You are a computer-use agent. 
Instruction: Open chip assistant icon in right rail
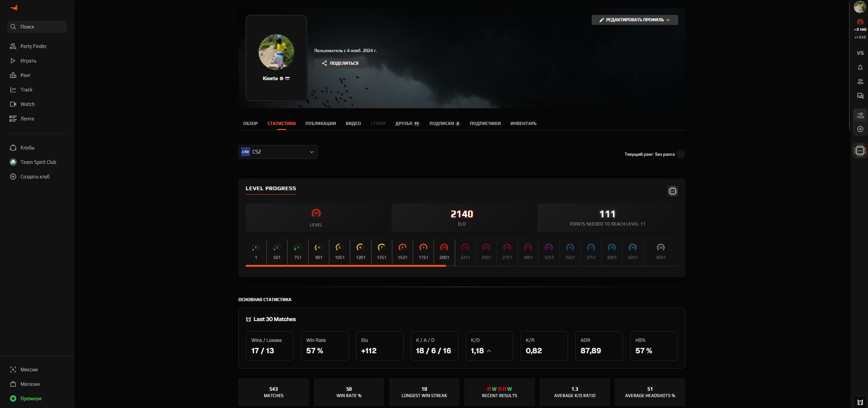click(x=859, y=150)
